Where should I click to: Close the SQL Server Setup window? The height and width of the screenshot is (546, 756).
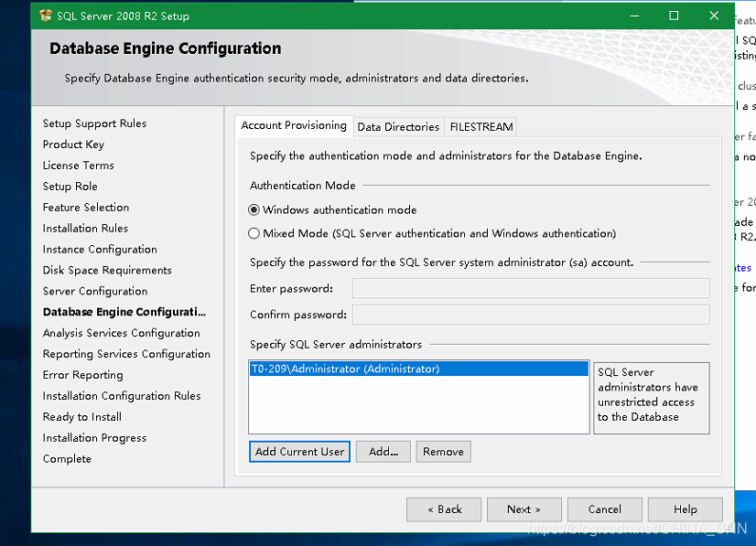714,16
